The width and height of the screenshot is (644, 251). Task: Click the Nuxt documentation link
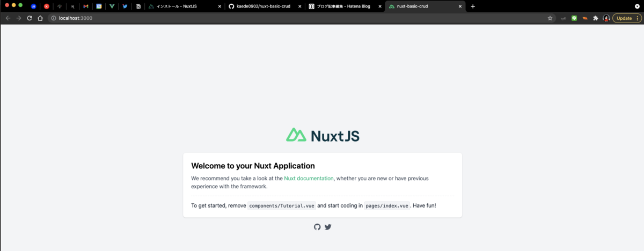click(309, 178)
